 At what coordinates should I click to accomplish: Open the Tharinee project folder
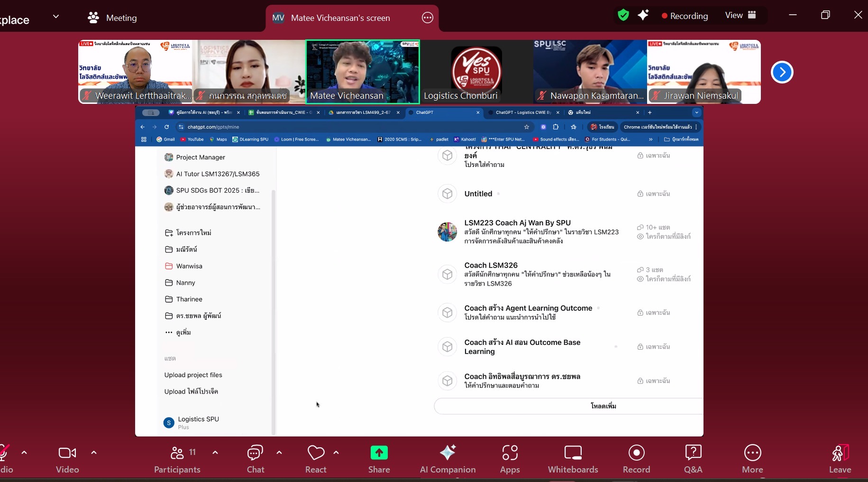183,299
